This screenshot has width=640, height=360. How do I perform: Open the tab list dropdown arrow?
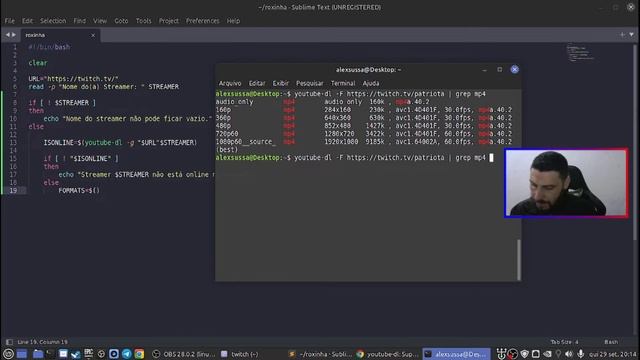pyautogui.click(x=631, y=35)
